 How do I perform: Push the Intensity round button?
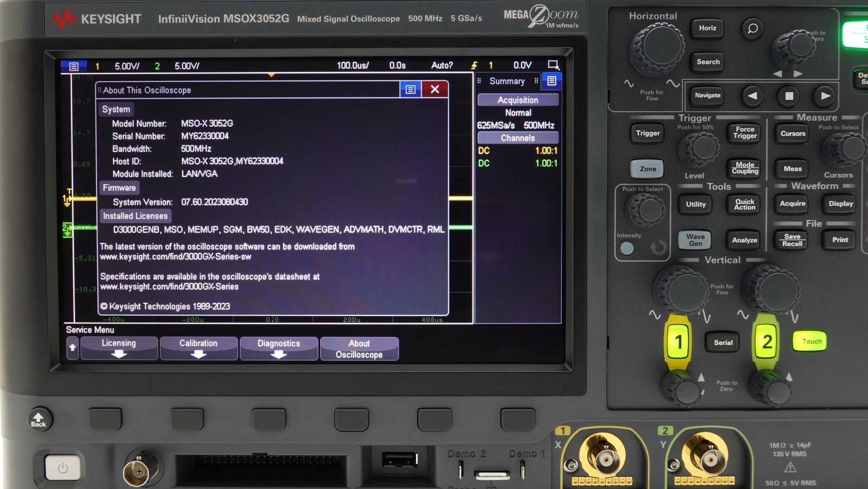pyautogui.click(x=627, y=249)
